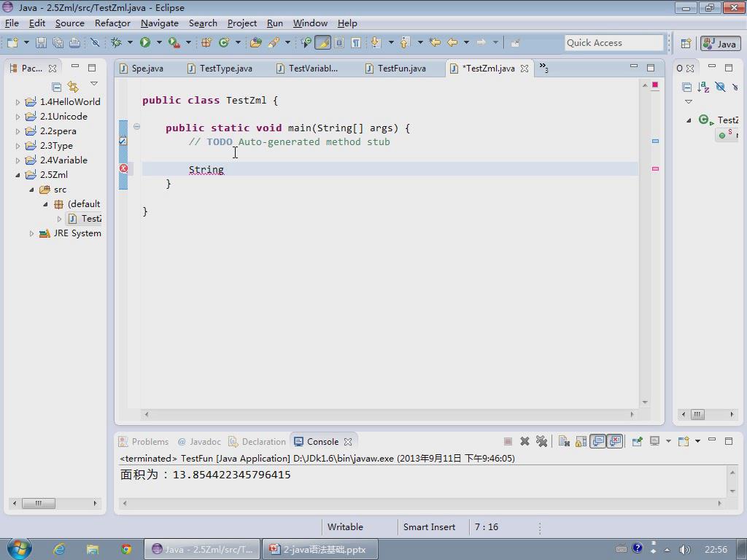
Task: Click the blue task marker in overview ruler
Action: click(656, 141)
